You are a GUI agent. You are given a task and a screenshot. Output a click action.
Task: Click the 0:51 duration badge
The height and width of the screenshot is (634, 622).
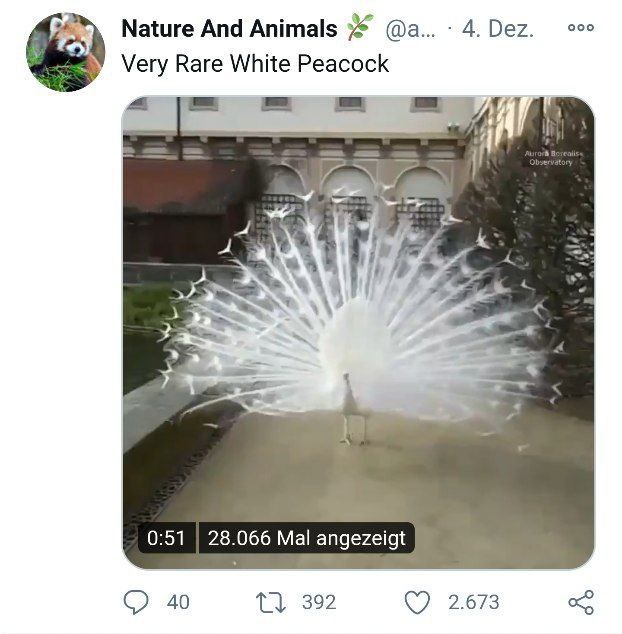166,538
